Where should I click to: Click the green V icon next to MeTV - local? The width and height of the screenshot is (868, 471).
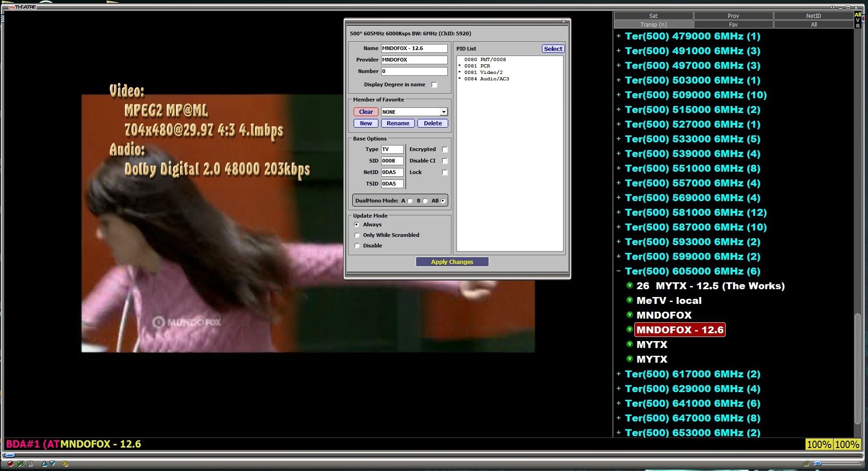(630, 300)
